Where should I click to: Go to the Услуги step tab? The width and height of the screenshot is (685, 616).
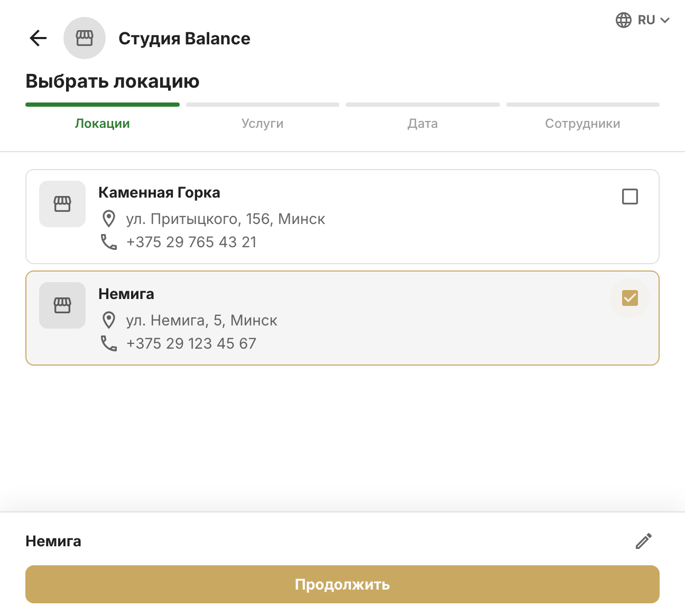click(263, 124)
